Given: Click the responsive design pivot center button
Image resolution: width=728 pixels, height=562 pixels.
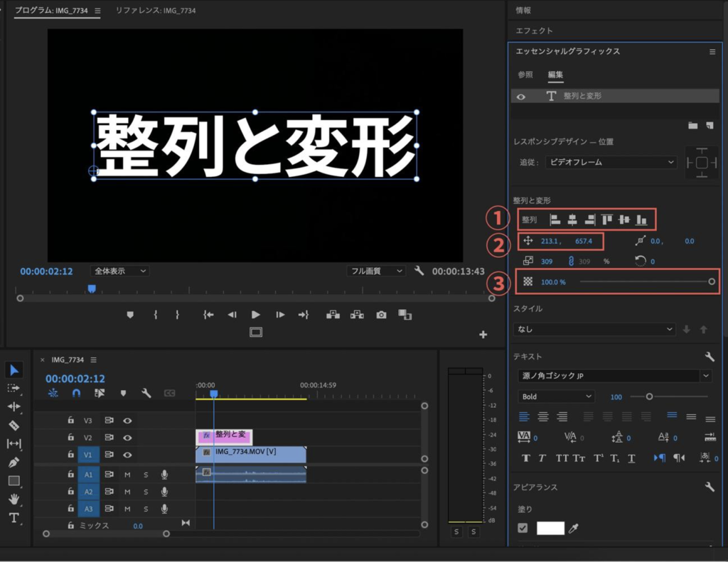Looking at the screenshot, I should (x=702, y=162).
